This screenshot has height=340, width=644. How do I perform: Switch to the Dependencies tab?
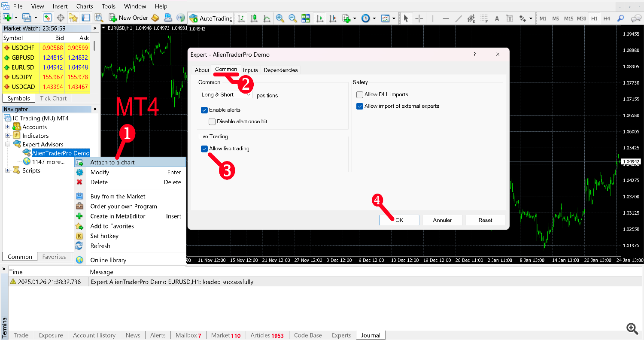281,70
